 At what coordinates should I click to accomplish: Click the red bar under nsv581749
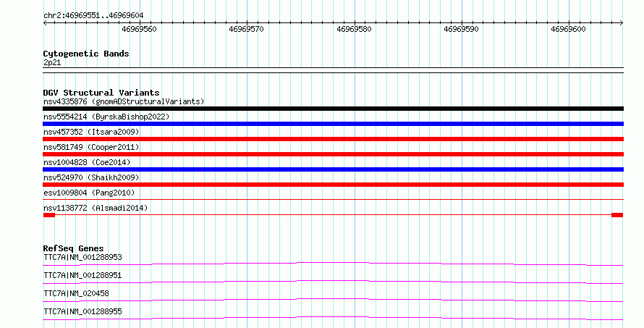(333, 154)
